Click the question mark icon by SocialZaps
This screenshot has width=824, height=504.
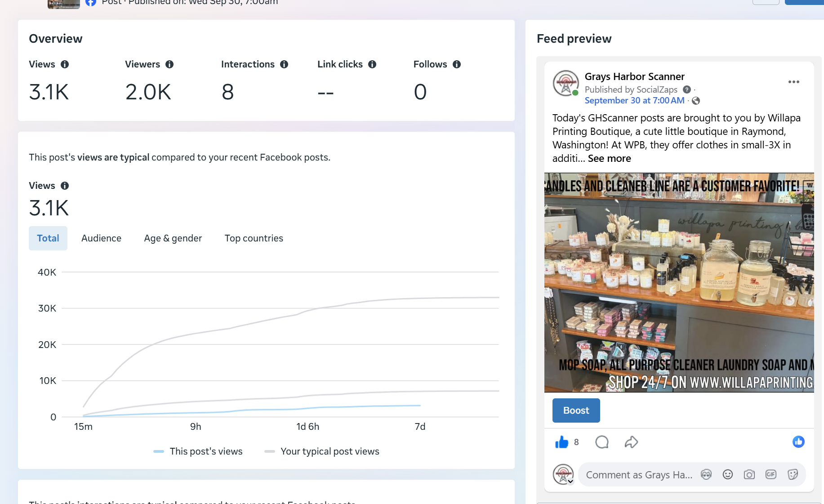pyautogui.click(x=687, y=89)
